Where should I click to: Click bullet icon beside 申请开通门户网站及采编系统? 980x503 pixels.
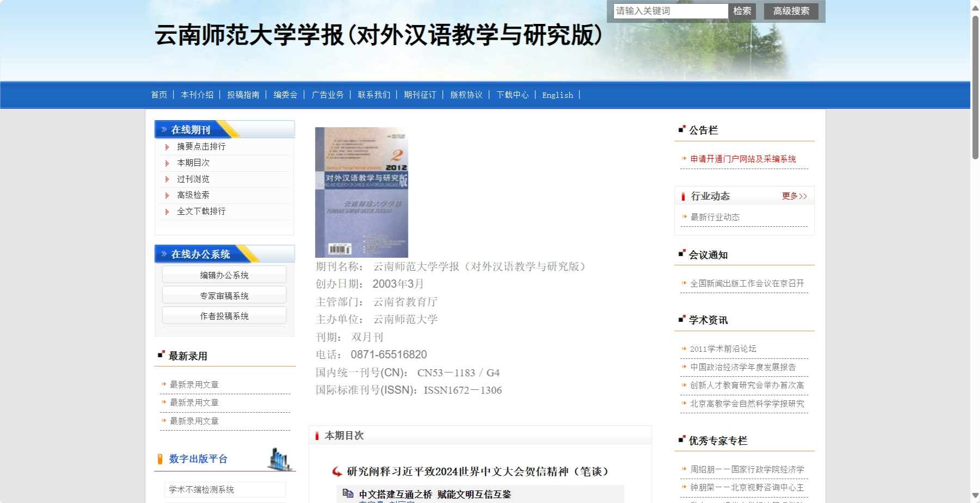(684, 158)
